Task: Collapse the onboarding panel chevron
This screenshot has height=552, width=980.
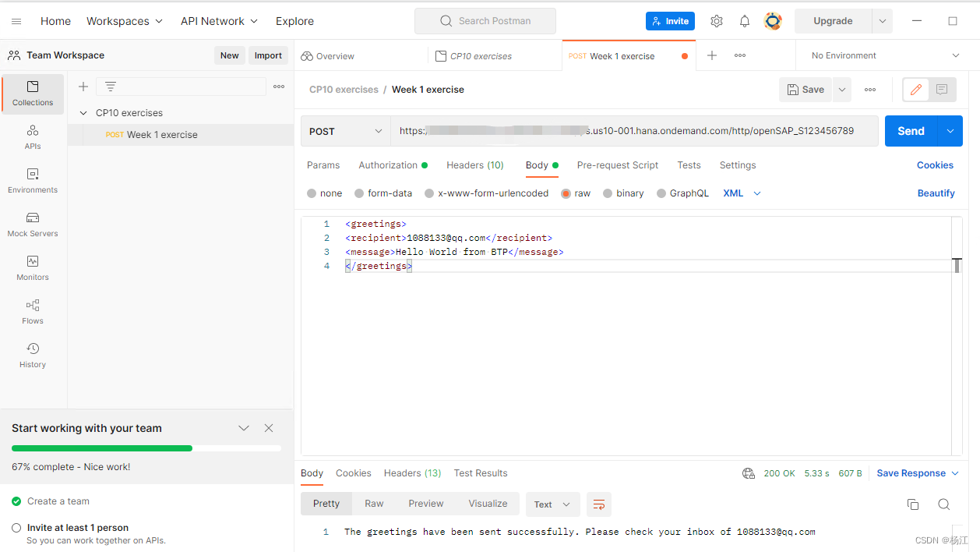Action: tap(244, 428)
